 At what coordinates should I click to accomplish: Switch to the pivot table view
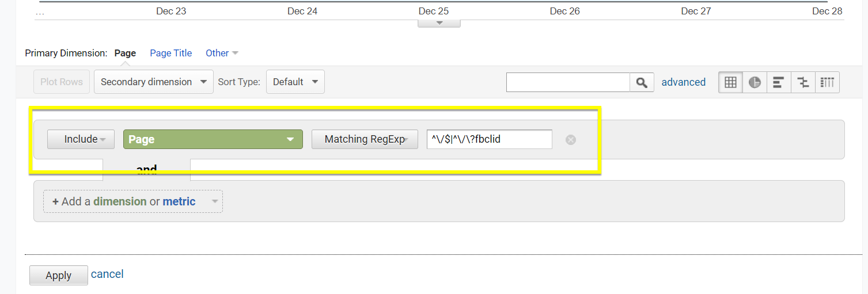click(827, 82)
